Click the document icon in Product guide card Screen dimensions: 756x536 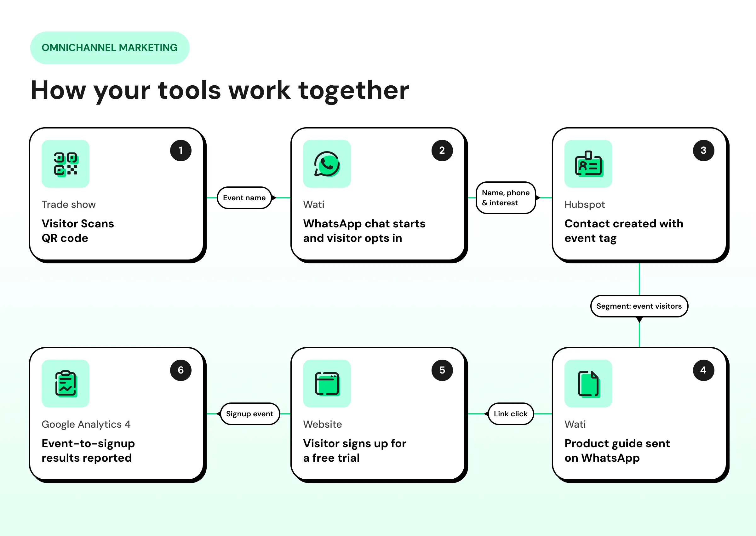(x=588, y=384)
